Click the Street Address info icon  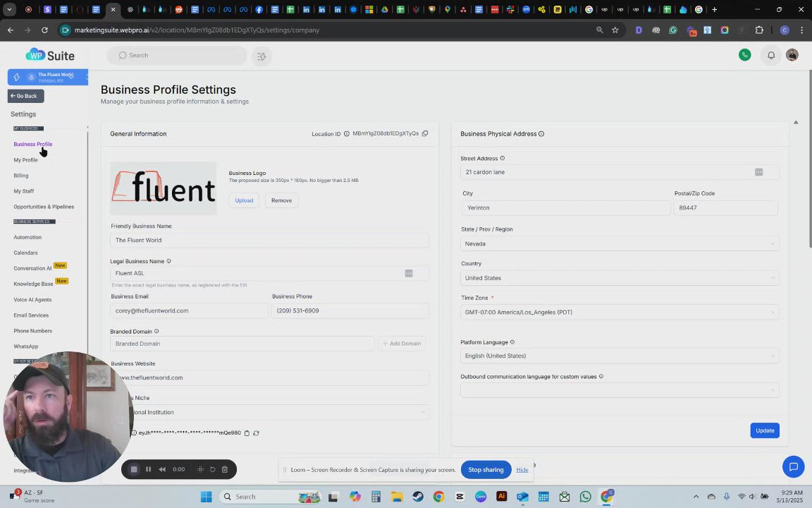point(503,158)
